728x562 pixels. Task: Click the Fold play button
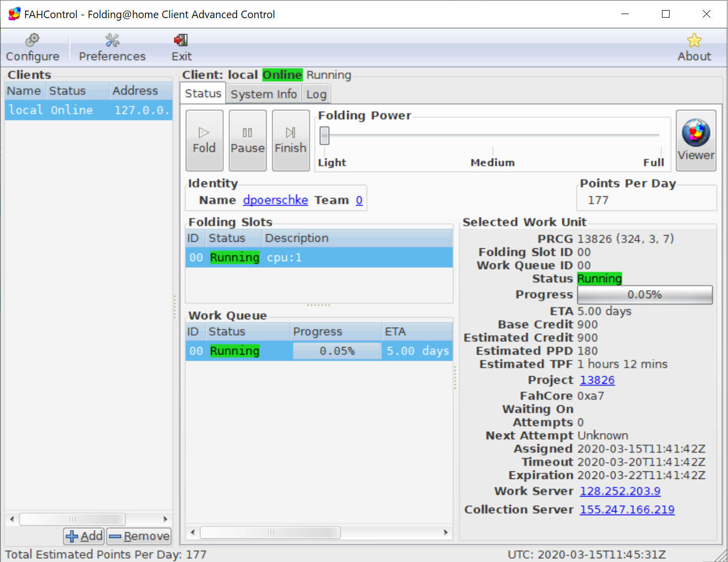click(x=204, y=140)
